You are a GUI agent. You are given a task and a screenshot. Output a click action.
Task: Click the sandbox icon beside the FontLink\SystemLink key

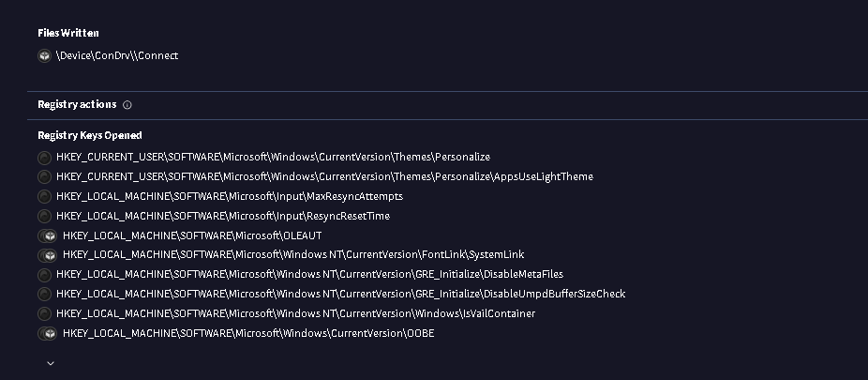point(47,255)
